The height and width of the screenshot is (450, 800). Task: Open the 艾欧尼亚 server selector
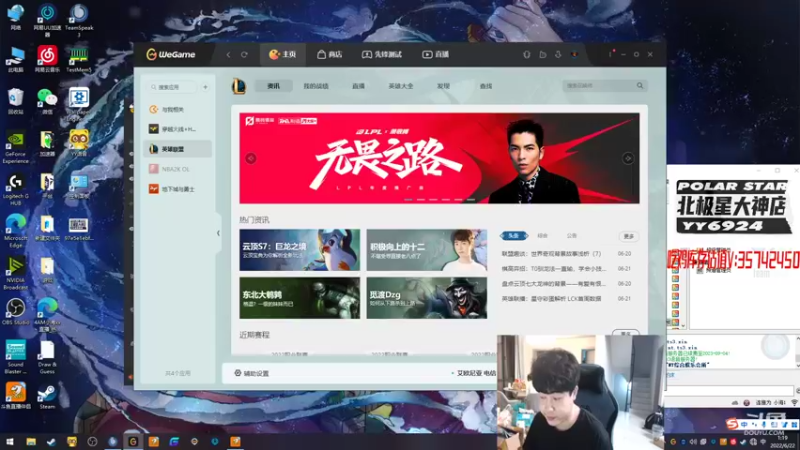472,373
